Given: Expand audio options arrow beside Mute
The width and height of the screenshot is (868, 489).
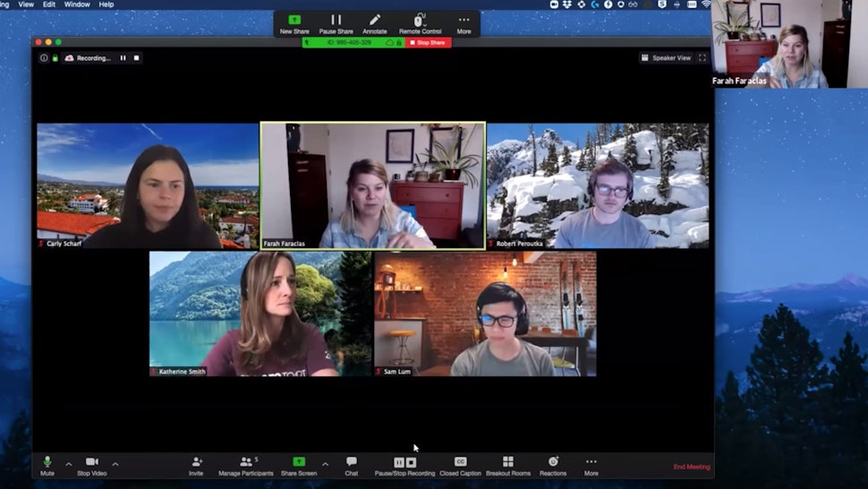Looking at the screenshot, I should (x=69, y=464).
